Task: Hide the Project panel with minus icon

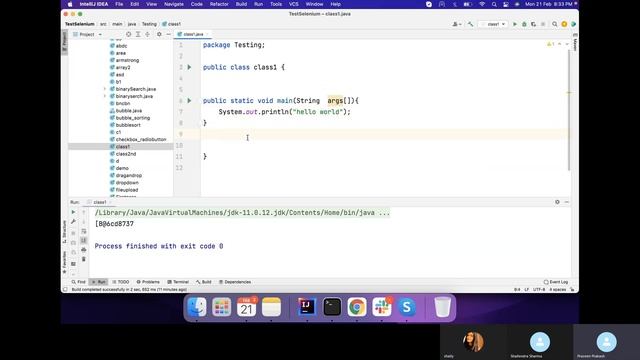Action: (x=168, y=34)
